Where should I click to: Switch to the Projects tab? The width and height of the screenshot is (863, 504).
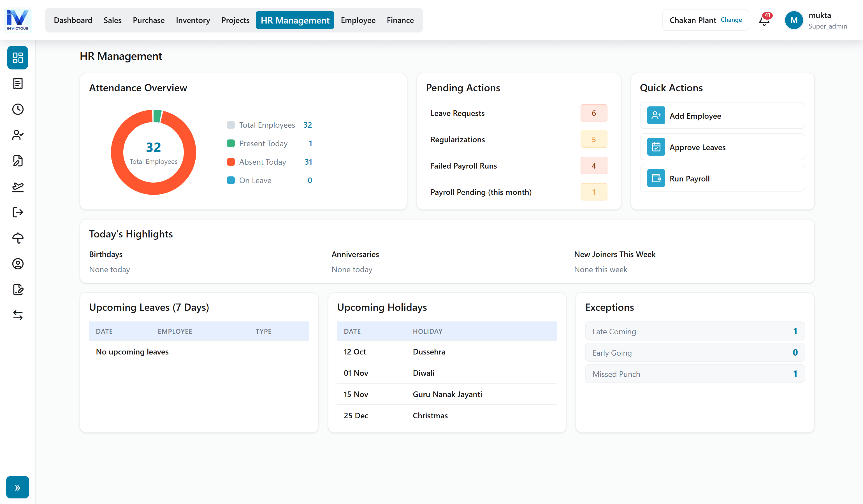click(x=235, y=20)
